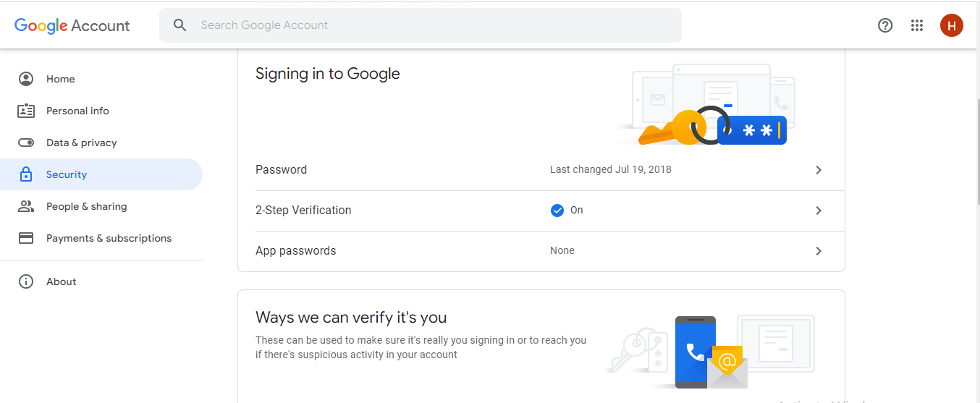
Task: Focus the Search Google Account field
Action: [x=421, y=25]
